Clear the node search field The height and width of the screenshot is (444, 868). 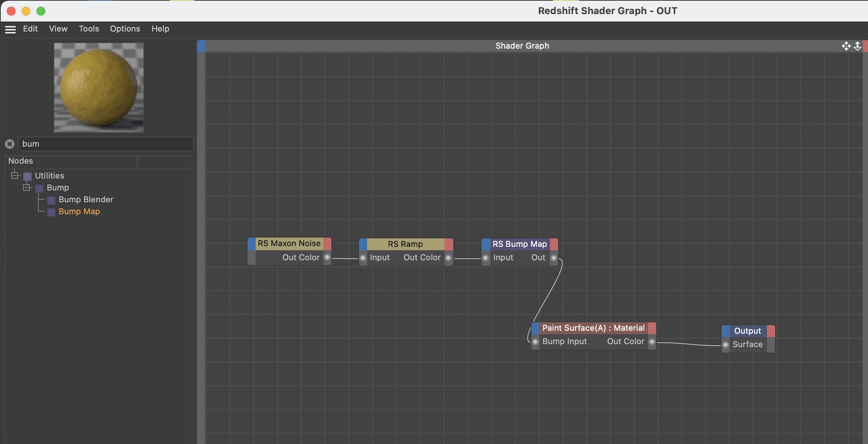[10, 144]
